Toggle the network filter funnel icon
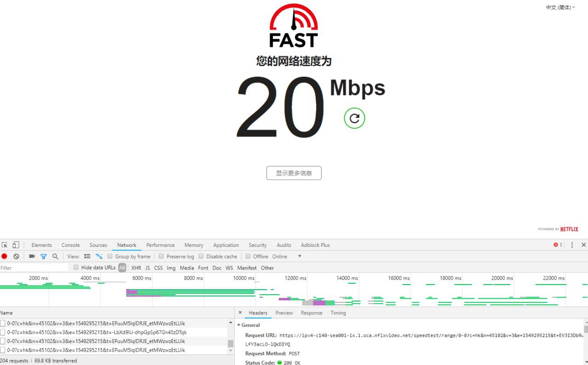 [x=44, y=257]
